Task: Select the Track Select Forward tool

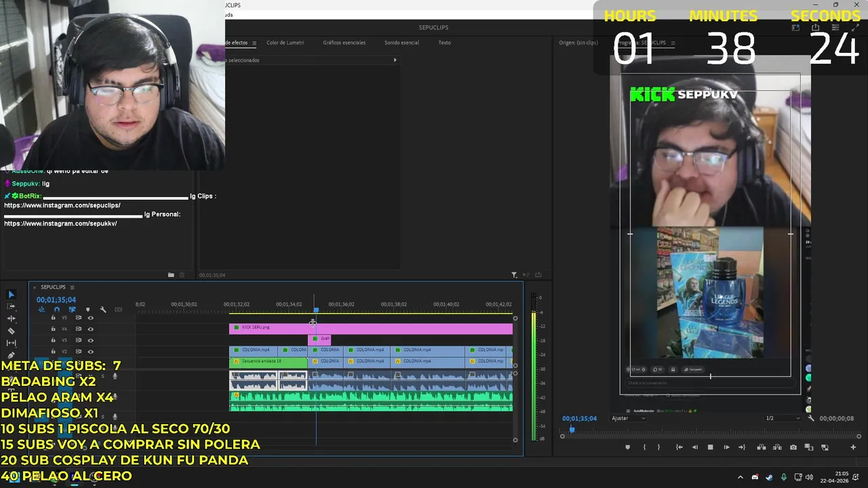Action: pos(11,306)
